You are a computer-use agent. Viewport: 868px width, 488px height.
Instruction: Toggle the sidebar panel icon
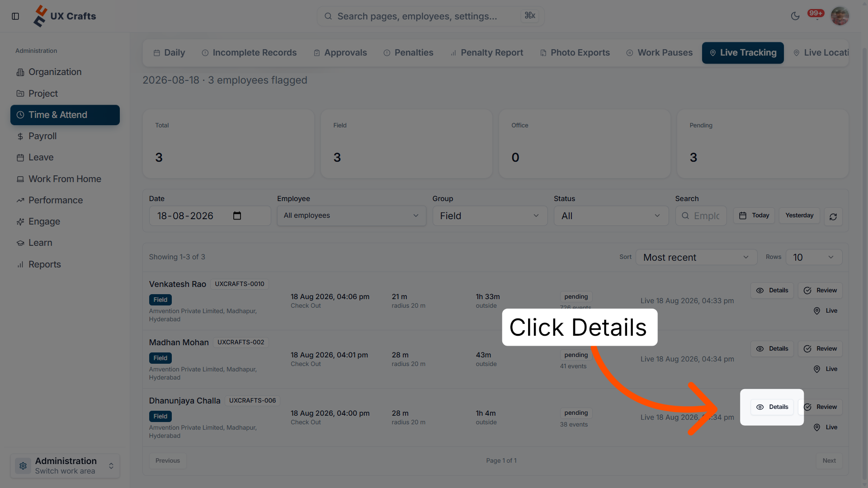click(15, 16)
